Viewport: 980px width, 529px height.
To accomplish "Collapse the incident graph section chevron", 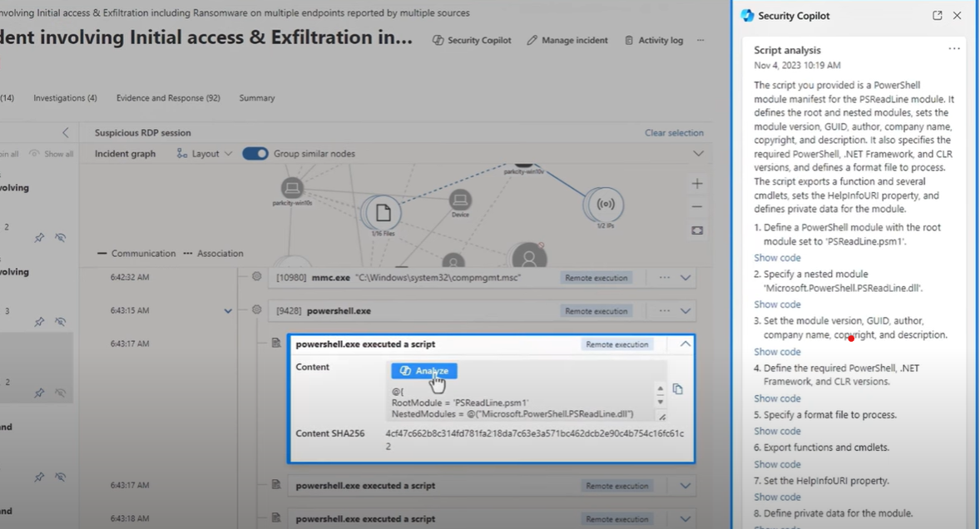I will pos(698,154).
